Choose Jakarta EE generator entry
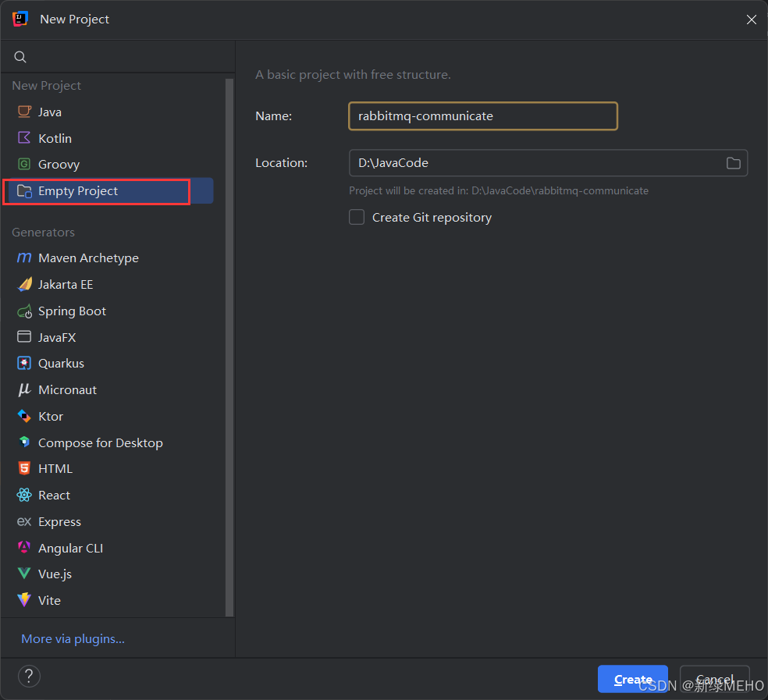 tap(66, 285)
